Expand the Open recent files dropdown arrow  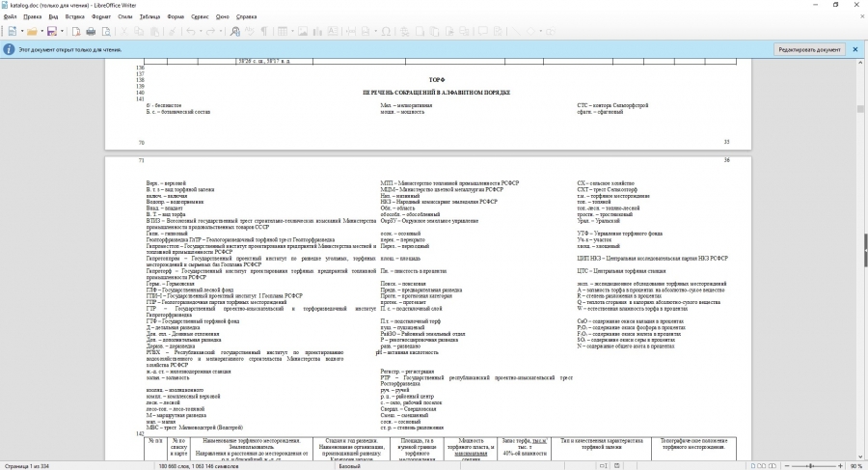tap(41, 32)
